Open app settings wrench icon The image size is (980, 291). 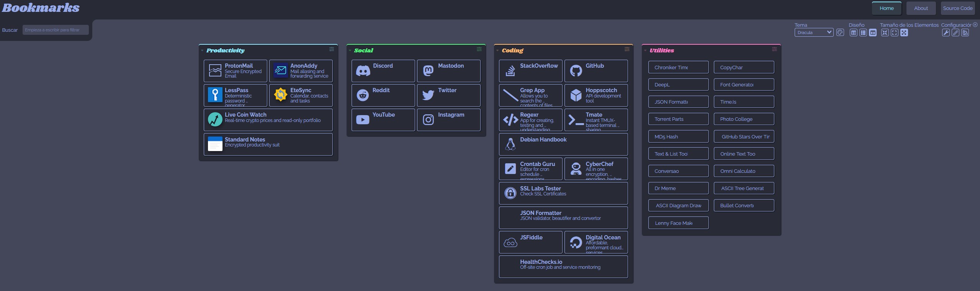946,33
